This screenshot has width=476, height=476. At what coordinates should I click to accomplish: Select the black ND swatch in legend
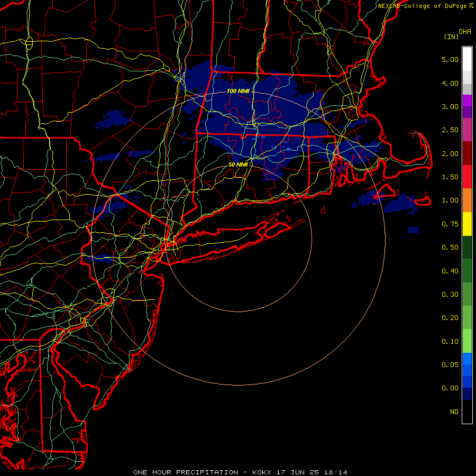(467, 411)
